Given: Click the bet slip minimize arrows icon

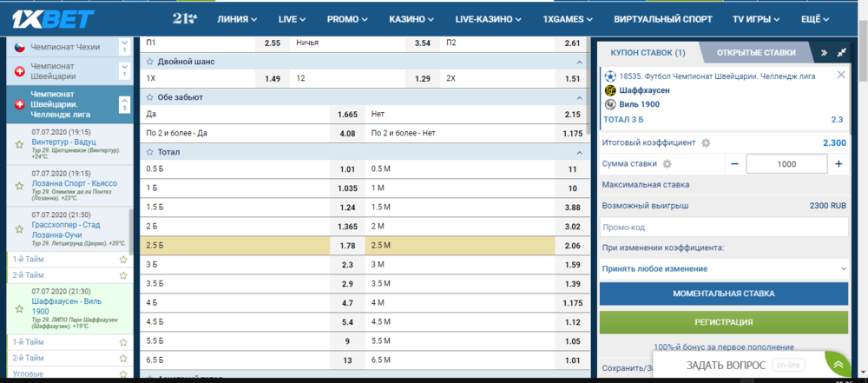Looking at the screenshot, I should 842,53.
